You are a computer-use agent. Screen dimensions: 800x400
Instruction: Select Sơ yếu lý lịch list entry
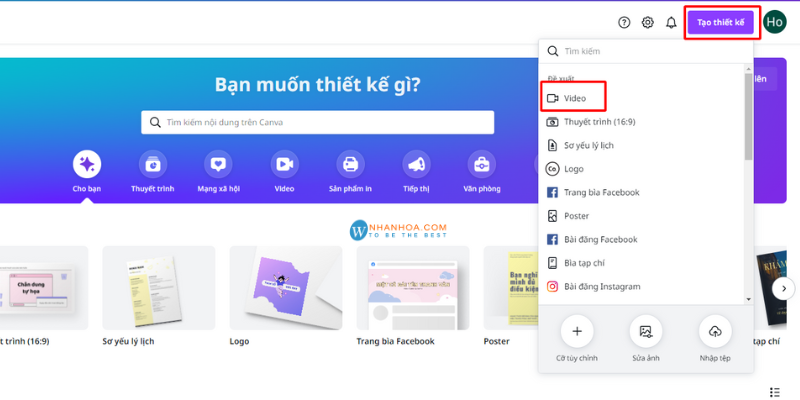point(642,145)
